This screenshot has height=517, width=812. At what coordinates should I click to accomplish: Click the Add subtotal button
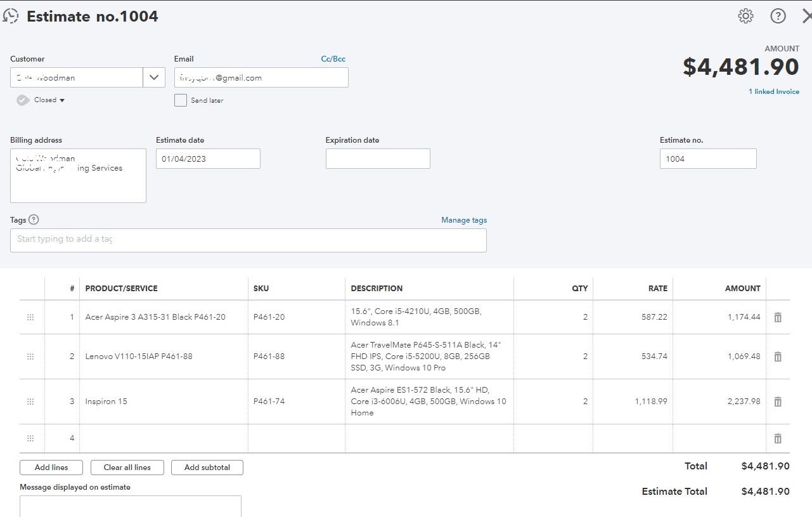207,468
